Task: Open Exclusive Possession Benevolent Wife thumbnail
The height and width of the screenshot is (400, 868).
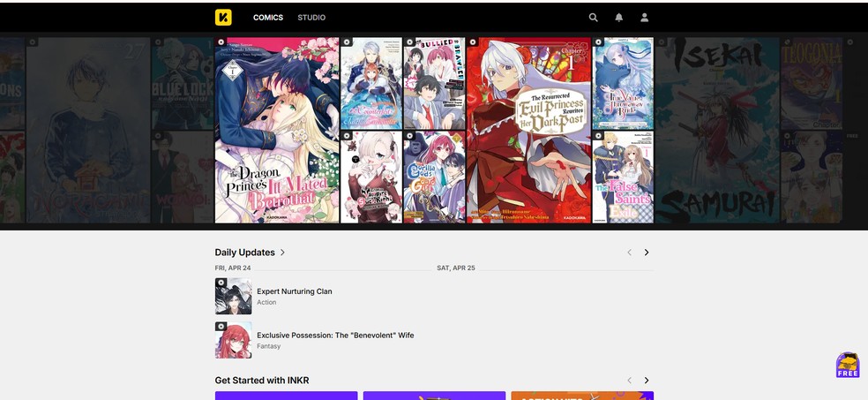Action: (x=233, y=340)
